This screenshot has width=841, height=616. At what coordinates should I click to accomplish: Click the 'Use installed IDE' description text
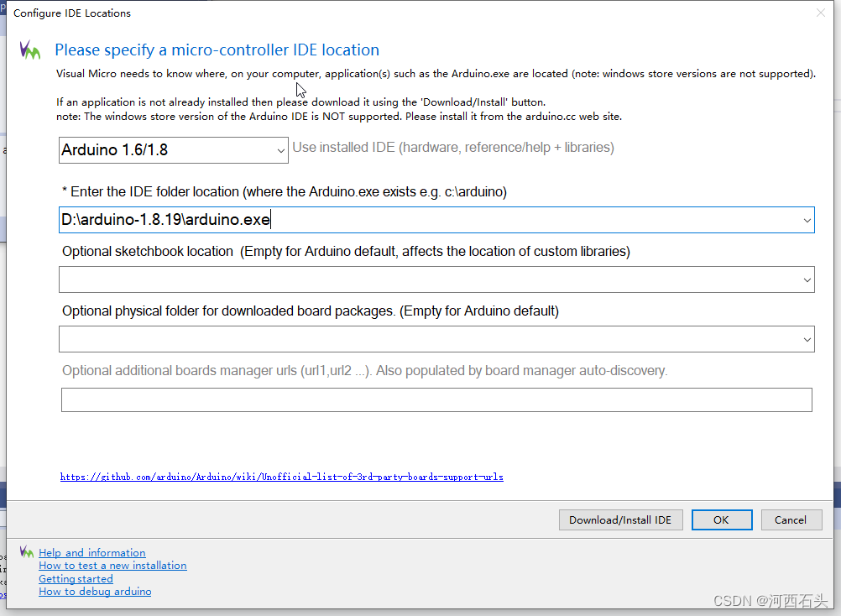453,148
